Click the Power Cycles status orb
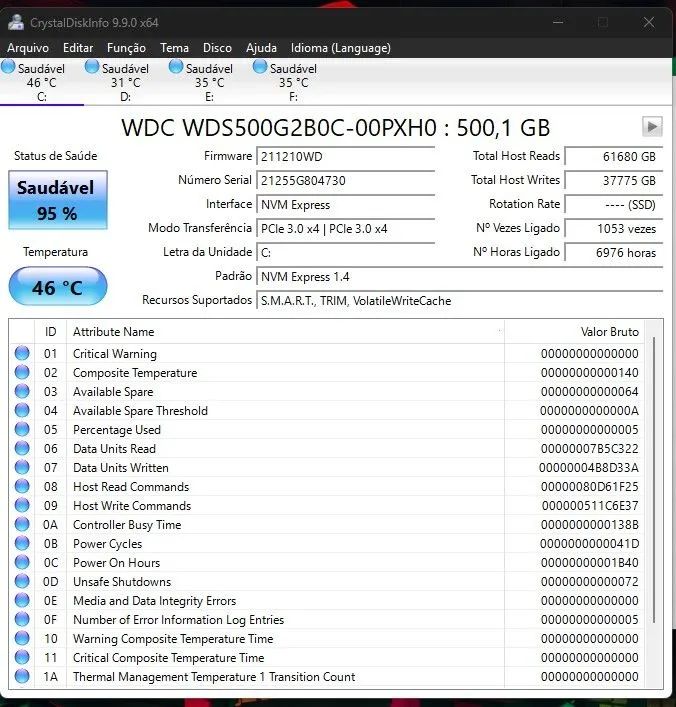Screen dimensions: 676x707 22,543
